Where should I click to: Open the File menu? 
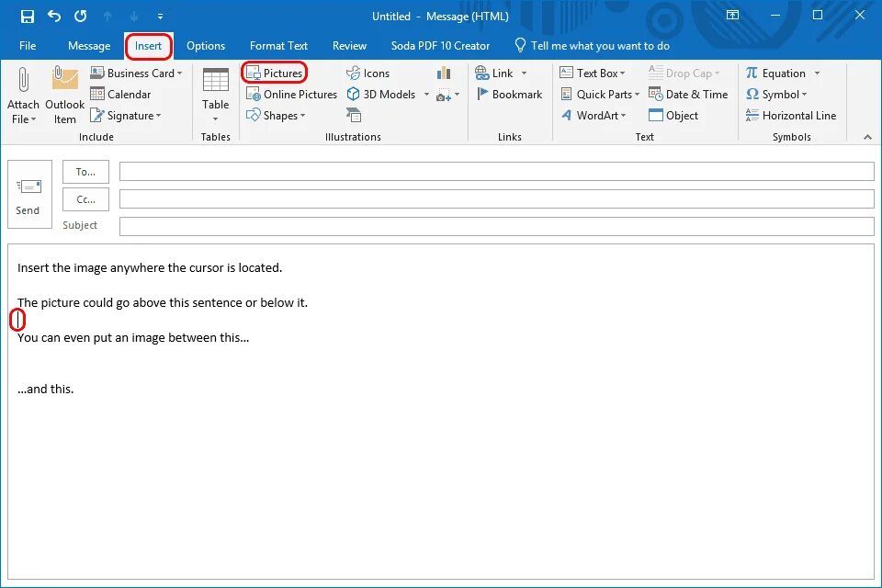pyautogui.click(x=27, y=46)
